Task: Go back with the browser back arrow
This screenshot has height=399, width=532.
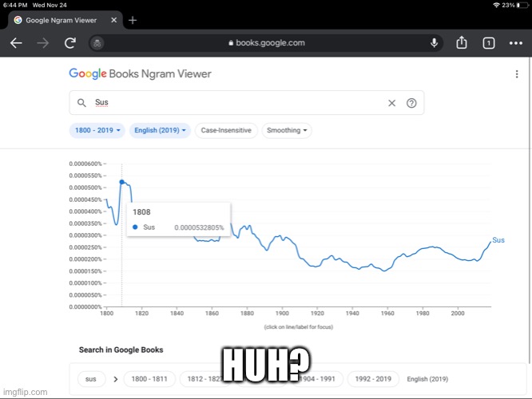Action: (16, 43)
